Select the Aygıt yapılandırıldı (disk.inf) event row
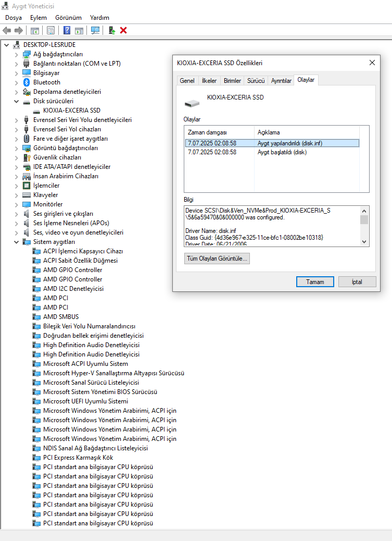 click(272, 143)
